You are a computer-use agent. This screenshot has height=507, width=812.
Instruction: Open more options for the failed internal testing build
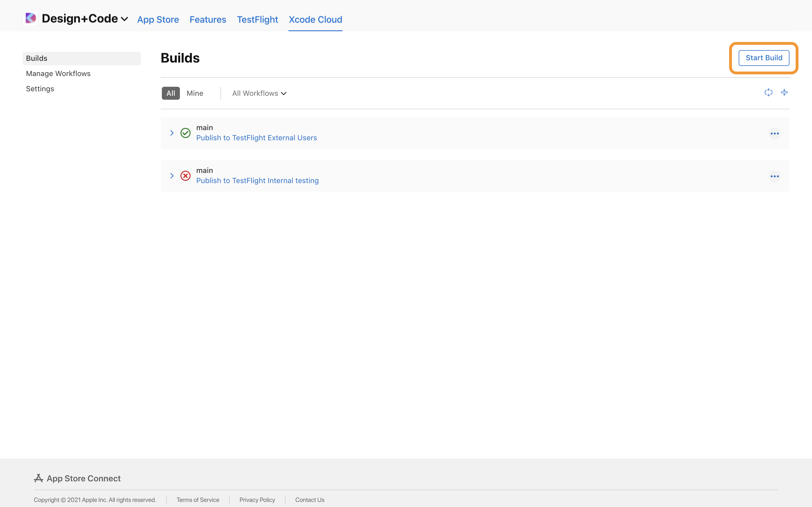[x=775, y=176]
